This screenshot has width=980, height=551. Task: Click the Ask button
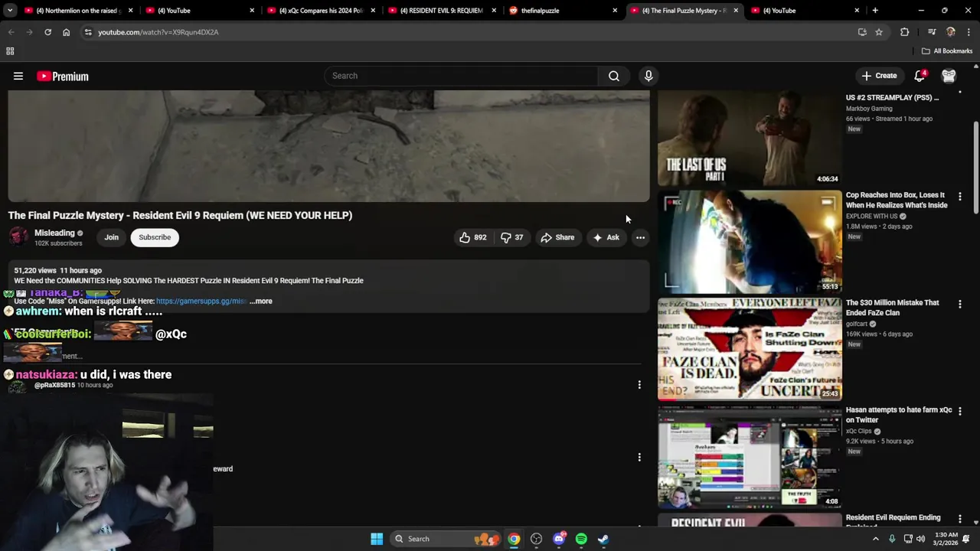point(606,237)
